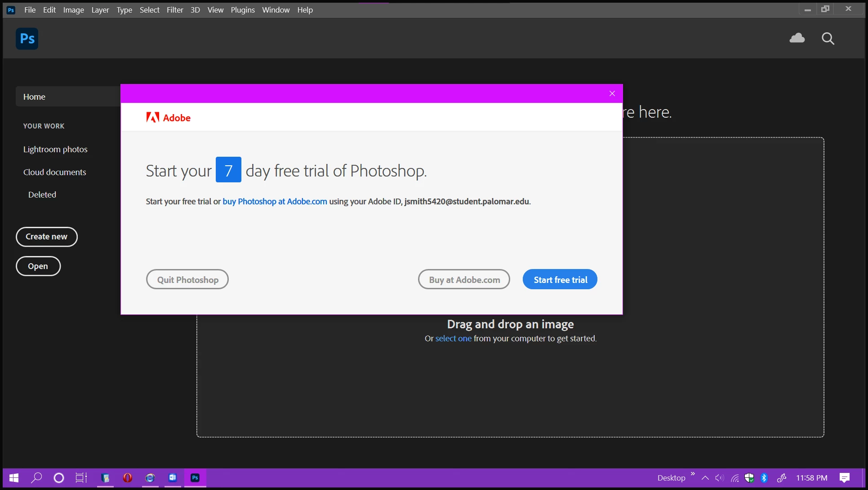Click the search magnifier icon

[x=828, y=39]
